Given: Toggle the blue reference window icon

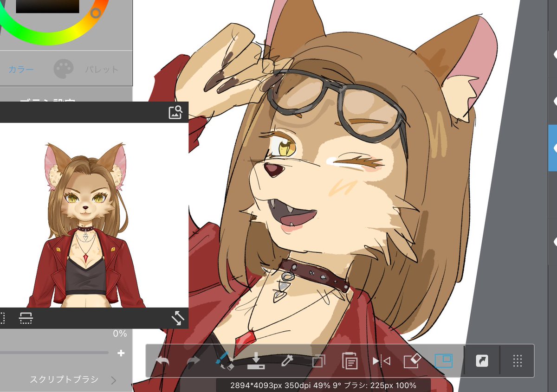Looking at the screenshot, I should [443, 360].
